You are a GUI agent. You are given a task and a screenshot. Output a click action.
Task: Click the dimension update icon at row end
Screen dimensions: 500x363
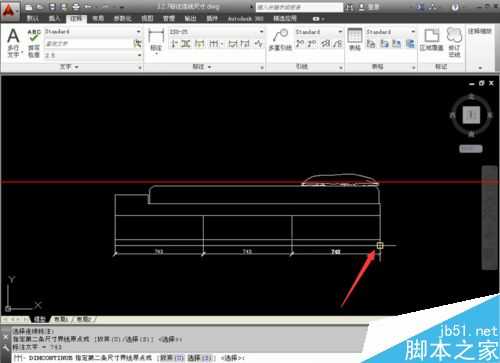(258, 44)
